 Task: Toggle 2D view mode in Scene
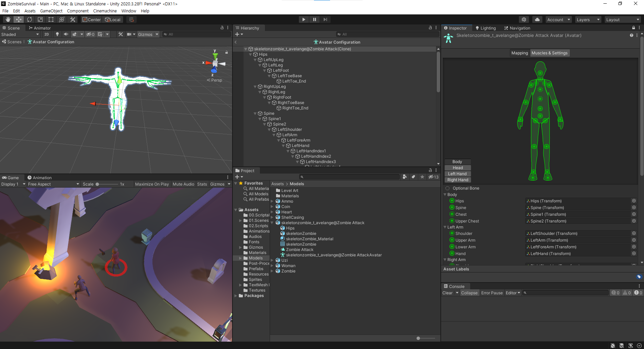47,34
